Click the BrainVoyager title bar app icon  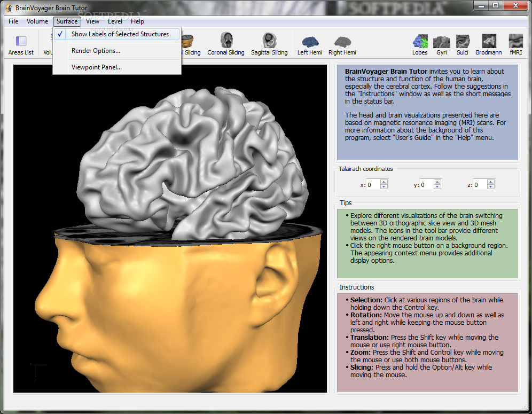tap(9, 7)
